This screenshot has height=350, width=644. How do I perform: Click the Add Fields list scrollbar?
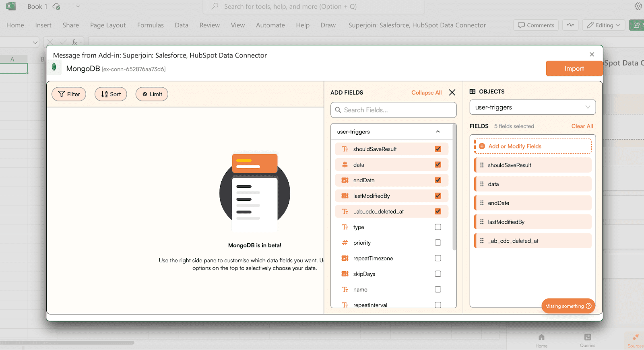click(x=454, y=187)
